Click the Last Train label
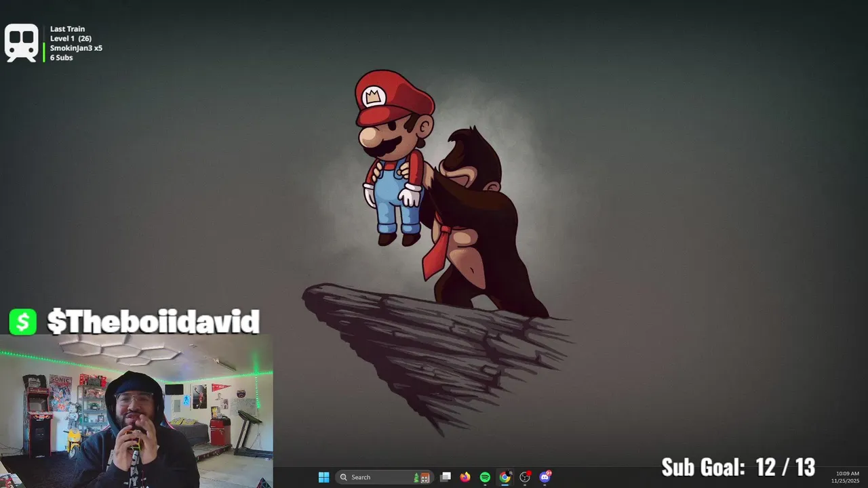The image size is (868, 488). pos(67,29)
